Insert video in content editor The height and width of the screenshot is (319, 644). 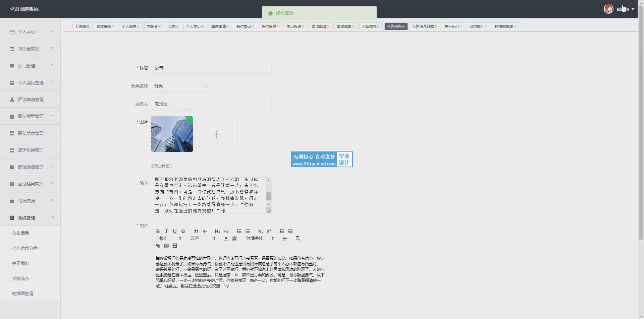[175, 246]
